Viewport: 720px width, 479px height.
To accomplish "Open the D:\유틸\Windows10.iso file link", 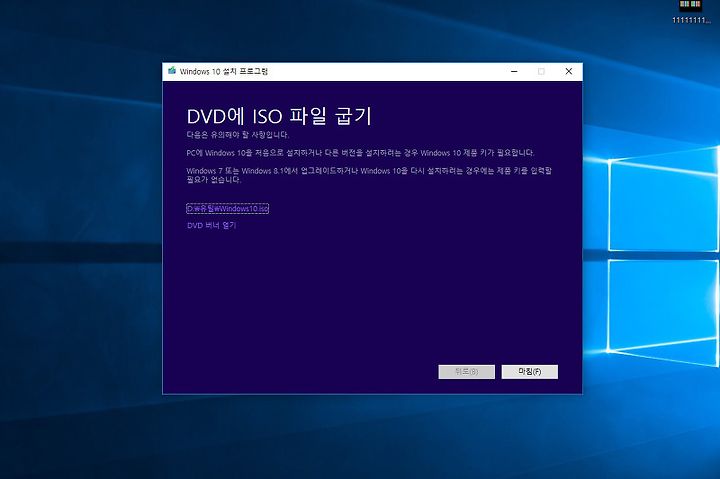I will click(x=227, y=209).
